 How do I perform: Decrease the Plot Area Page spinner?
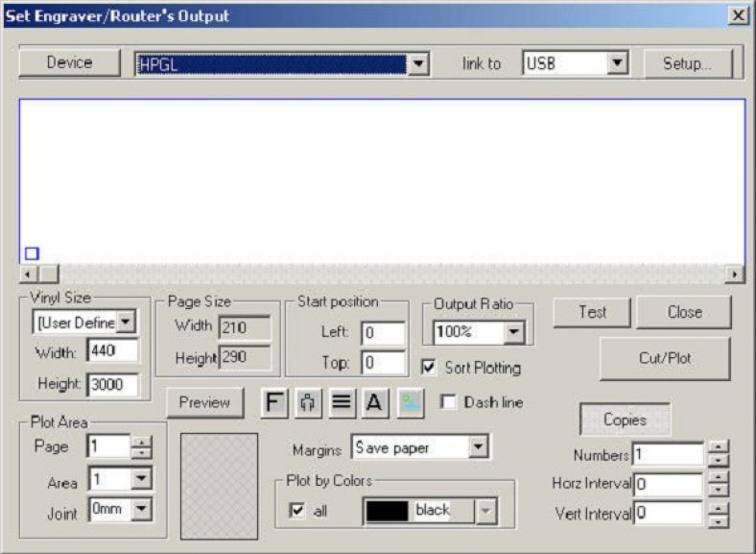pos(141,452)
